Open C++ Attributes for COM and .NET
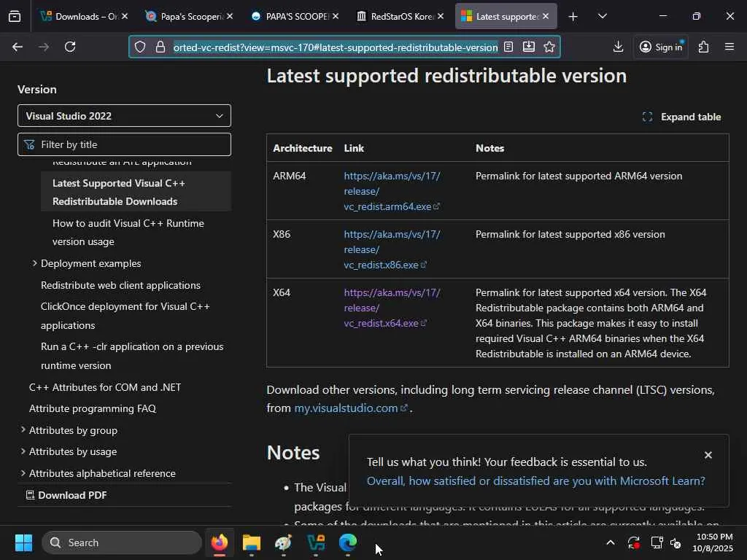Image resolution: width=747 pixels, height=560 pixels. (x=105, y=387)
